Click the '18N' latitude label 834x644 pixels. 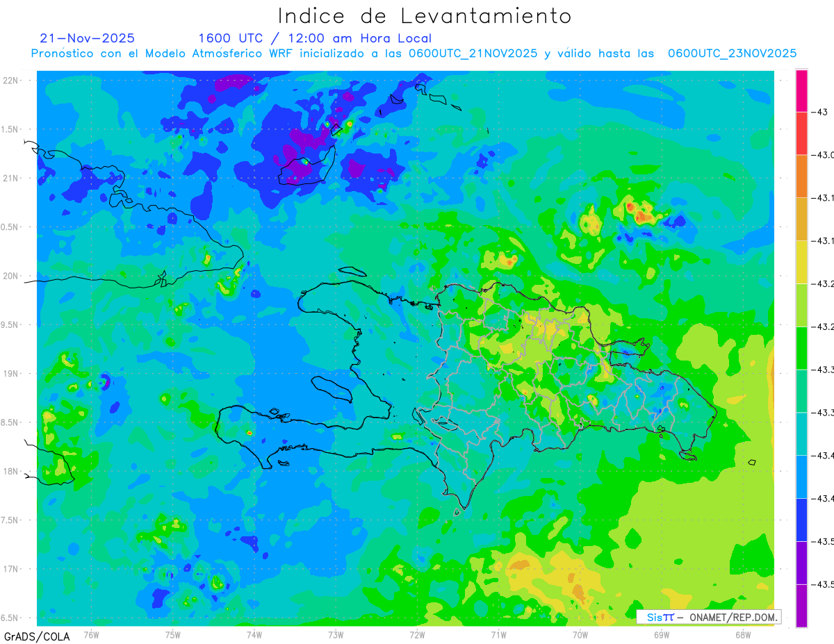point(11,472)
